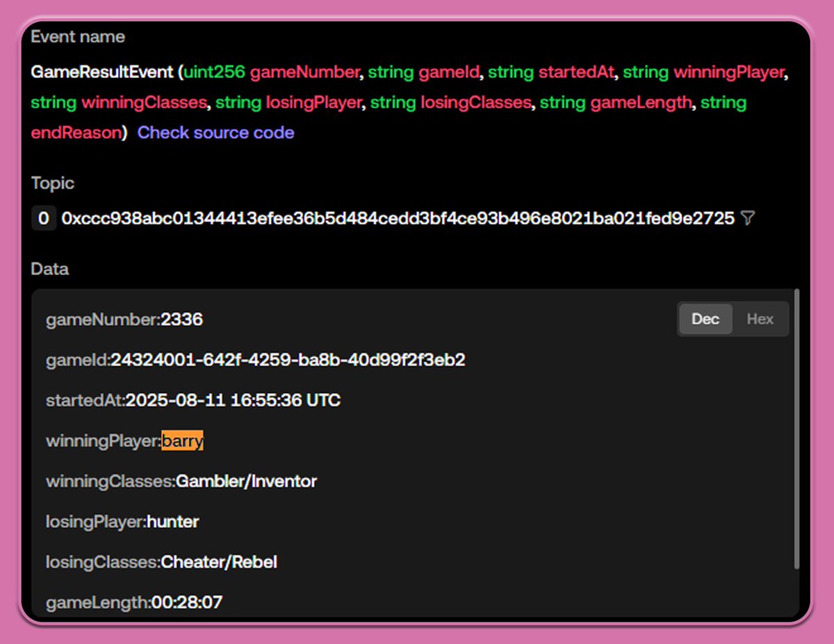Click the Topic section heading
The height and width of the screenshot is (644, 834).
[53, 183]
